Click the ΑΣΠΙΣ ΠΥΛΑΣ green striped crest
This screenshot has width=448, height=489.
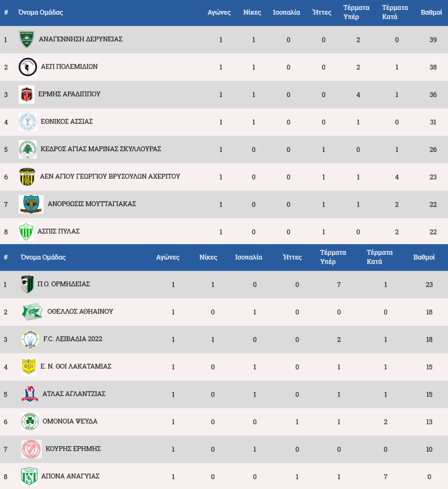(x=26, y=231)
